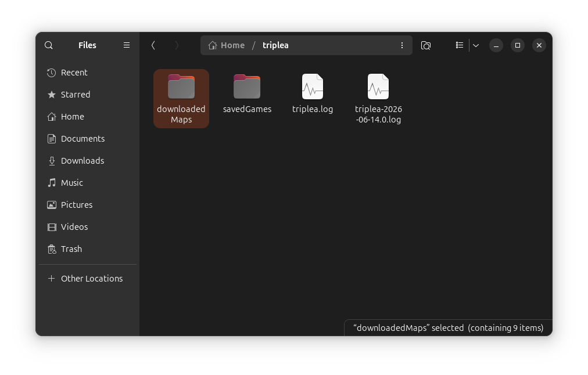This screenshot has height=375, width=588.
Task: Open Downloads in sidebar
Action: point(88,161)
